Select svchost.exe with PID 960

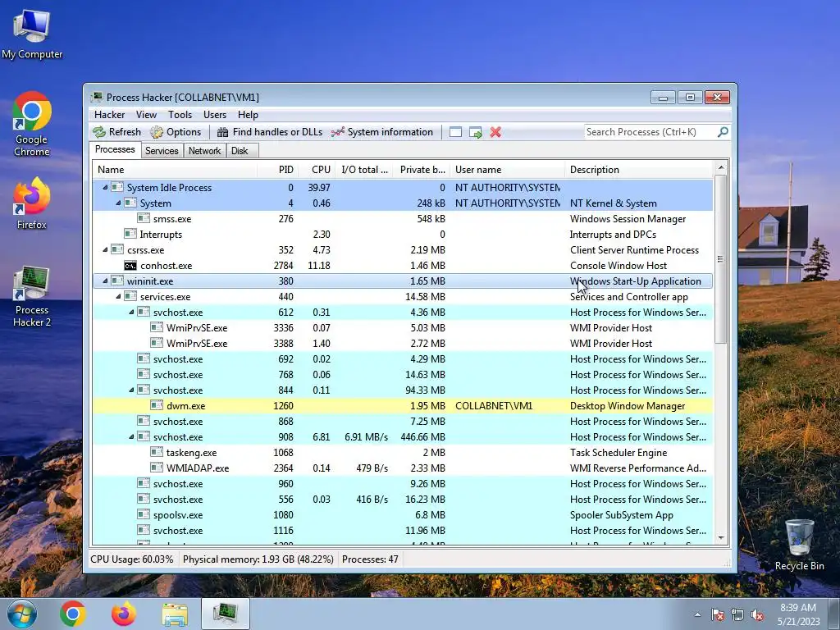click(x=403, y=484)
